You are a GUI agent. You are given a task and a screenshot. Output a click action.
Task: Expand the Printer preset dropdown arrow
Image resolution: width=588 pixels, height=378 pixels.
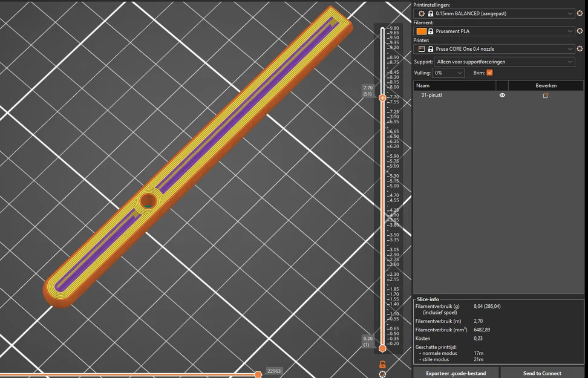click(x=570, y=49)
